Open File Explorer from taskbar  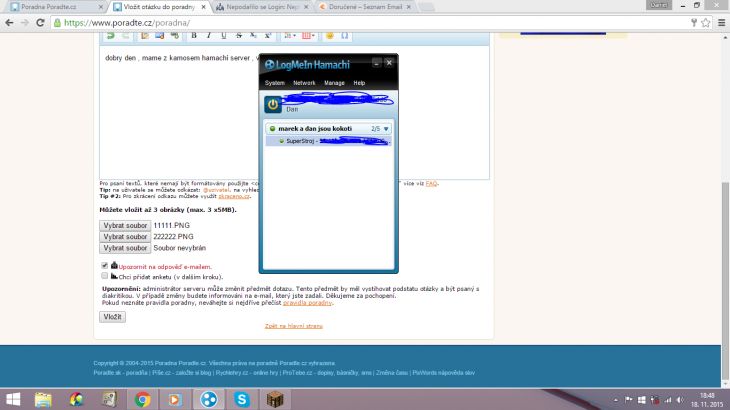tap(43, 399)
